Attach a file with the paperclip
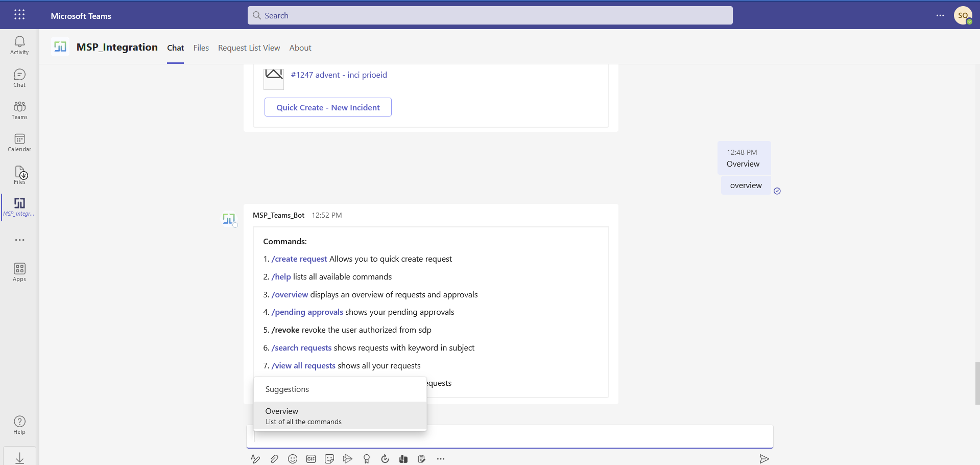 [x=274, y=459]
